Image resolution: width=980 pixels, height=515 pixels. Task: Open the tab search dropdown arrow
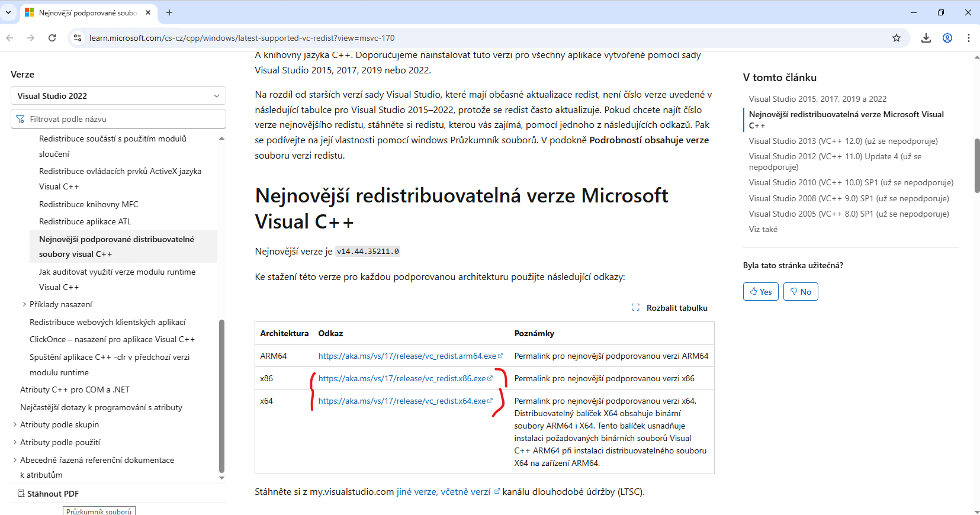(8, 12)
